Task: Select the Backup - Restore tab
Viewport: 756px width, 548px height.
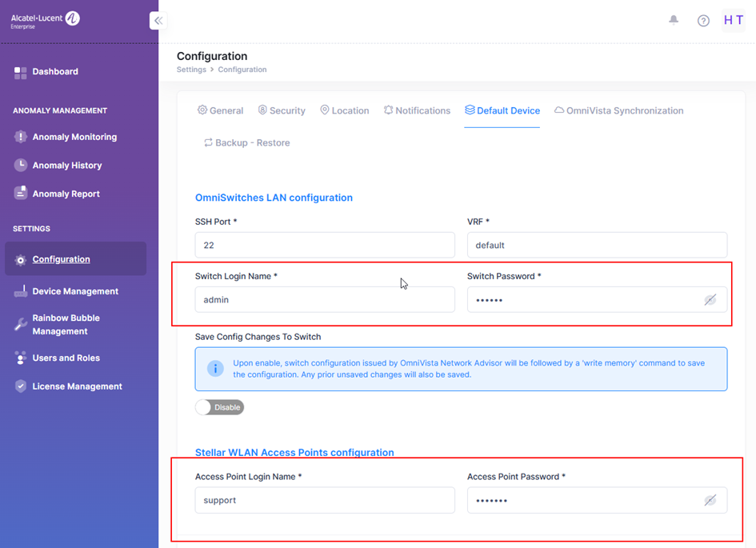Action: pos(246,142)
